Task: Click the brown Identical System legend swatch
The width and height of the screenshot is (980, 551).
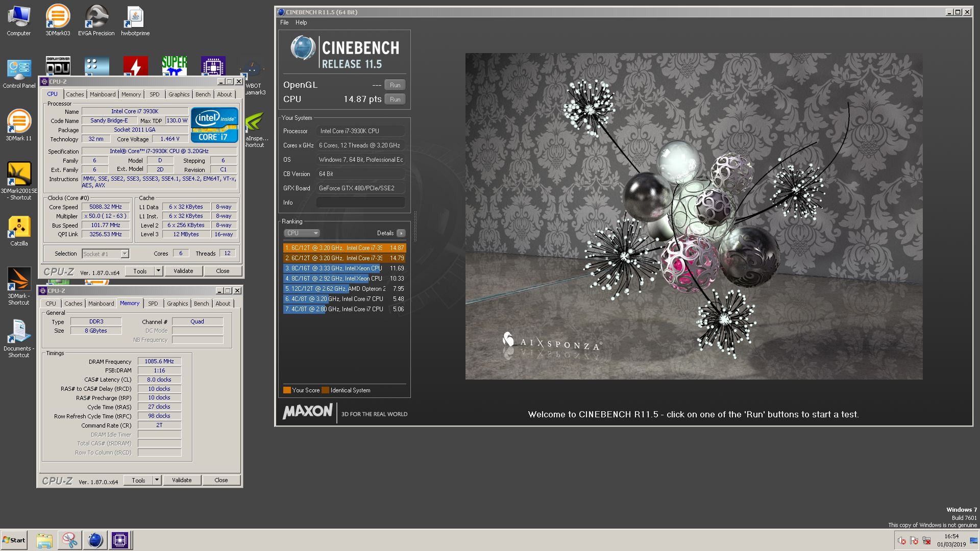Action: (x=326, y=390)
